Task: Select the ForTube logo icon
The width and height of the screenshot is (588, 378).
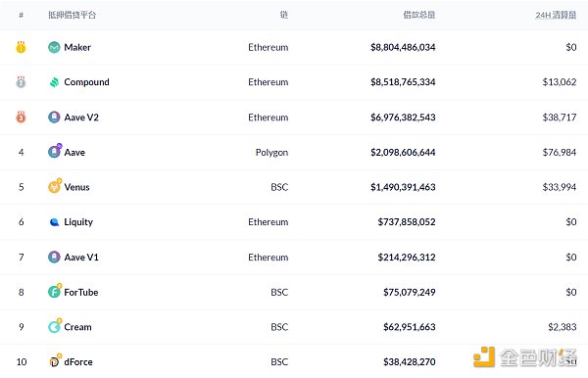Action: (55, 291)
